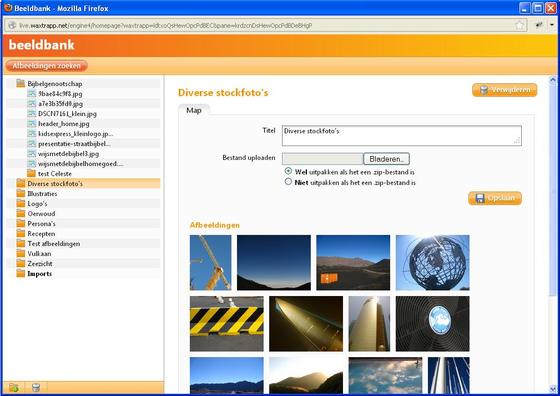Open the yellow-black striped barrier thumbnail
This screenshot has width=560, height=396.
[227, 324]
